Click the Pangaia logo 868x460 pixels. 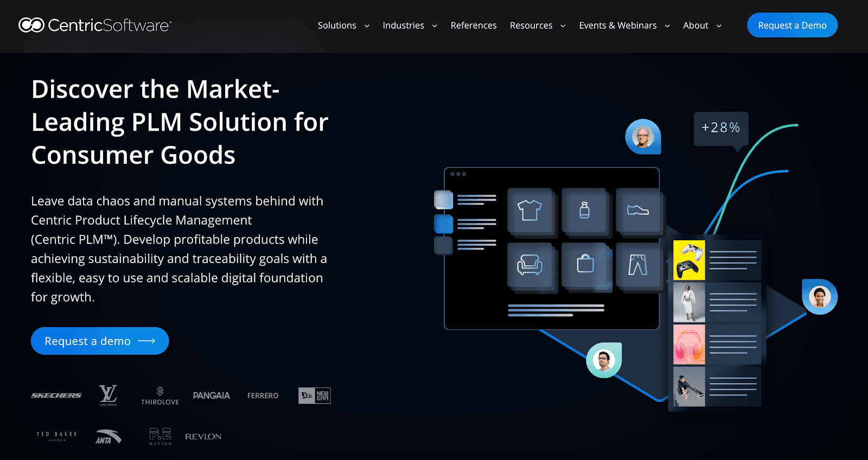pyautogui.click(x=212, y=395)
